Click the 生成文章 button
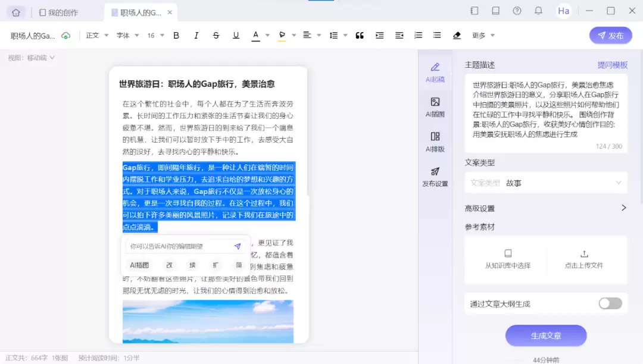Viewport: 643px width, 364px height. pos(545,335)
